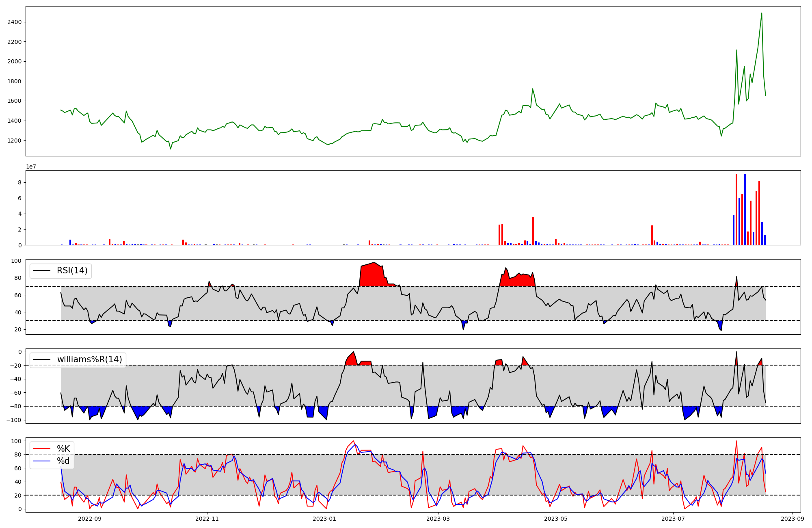Click the williams%R(14) legend label
Image resolution: width=812 pixels, height=528 pixels.
(x=89, y=359)
